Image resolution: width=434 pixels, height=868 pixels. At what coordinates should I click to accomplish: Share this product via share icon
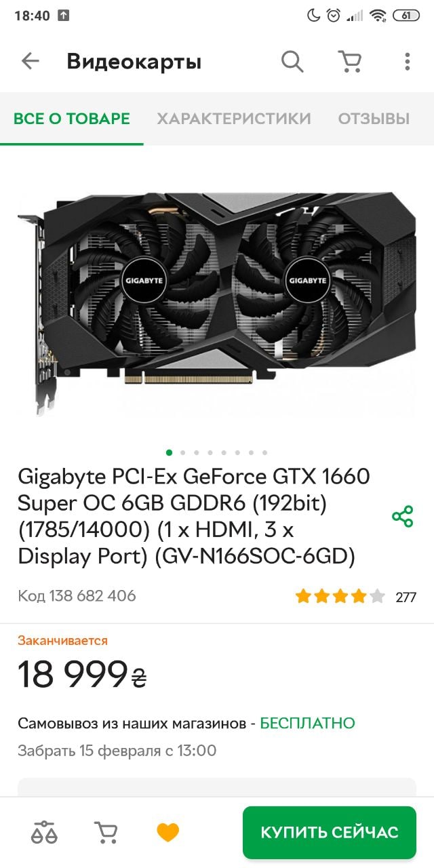[x=403, y=517]
